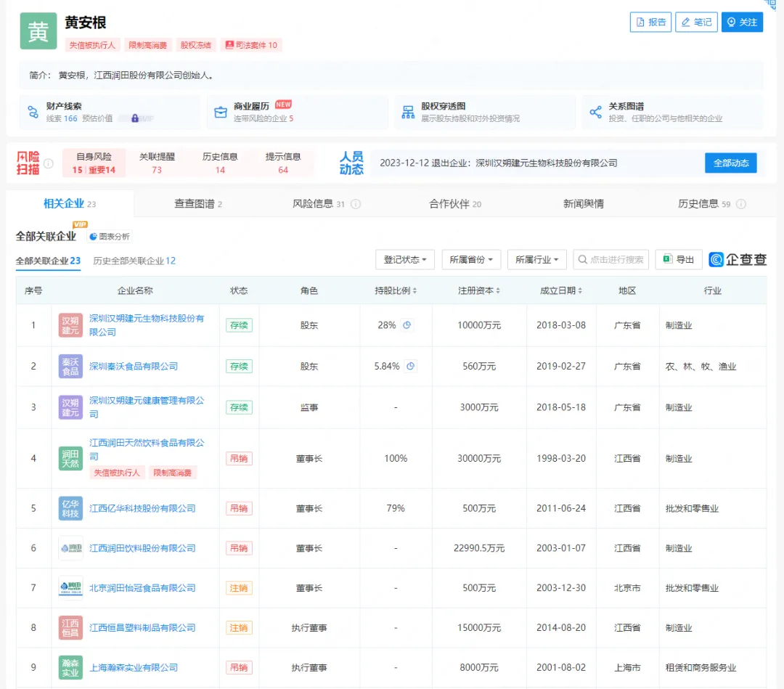This screenshot has width=784, height=689.
Task: Click the purple 汉朔建元 logo in row 3
Action: (70, 407)
